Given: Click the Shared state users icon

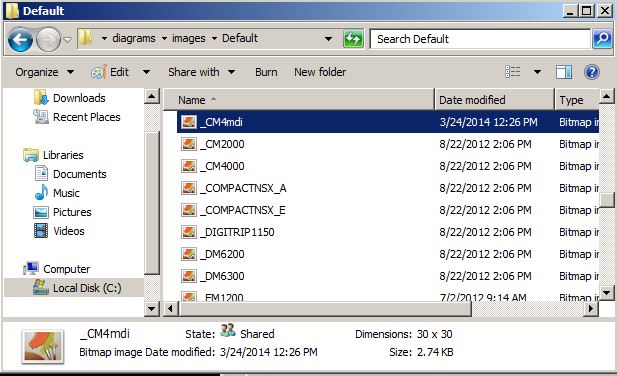Looking at the screenshot, I should coord(227,331).
